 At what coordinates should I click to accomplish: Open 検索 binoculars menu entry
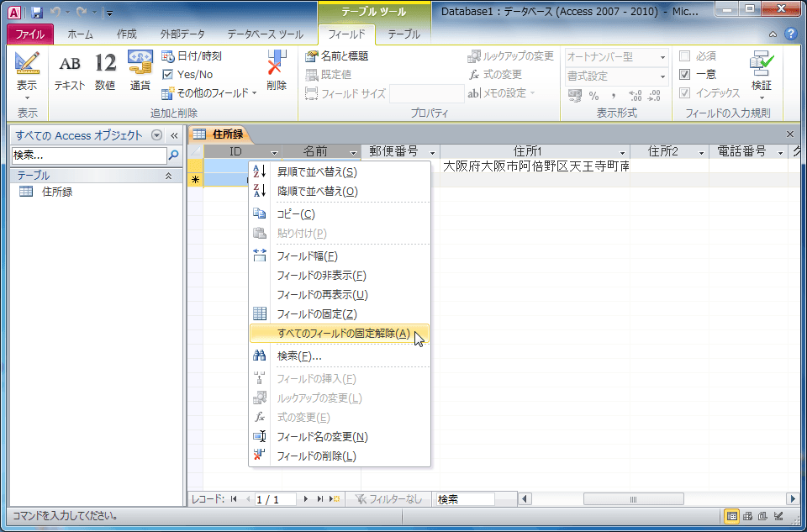pos(340,356)
